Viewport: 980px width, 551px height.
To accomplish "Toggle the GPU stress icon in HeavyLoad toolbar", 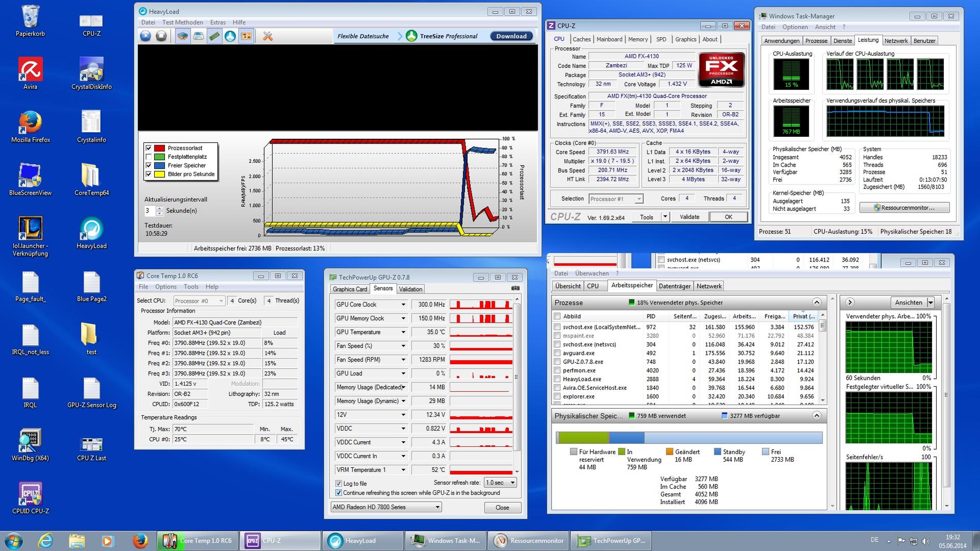I will tap(246, 36).
